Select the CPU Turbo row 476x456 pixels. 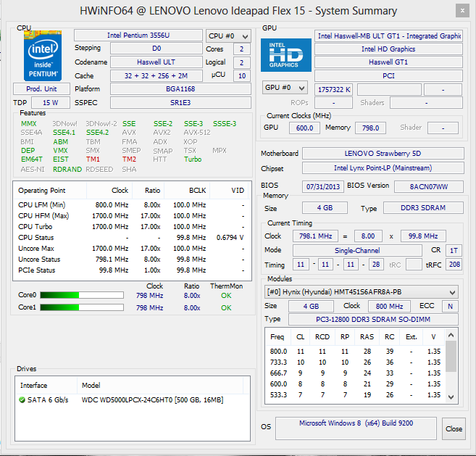point(132,227)
